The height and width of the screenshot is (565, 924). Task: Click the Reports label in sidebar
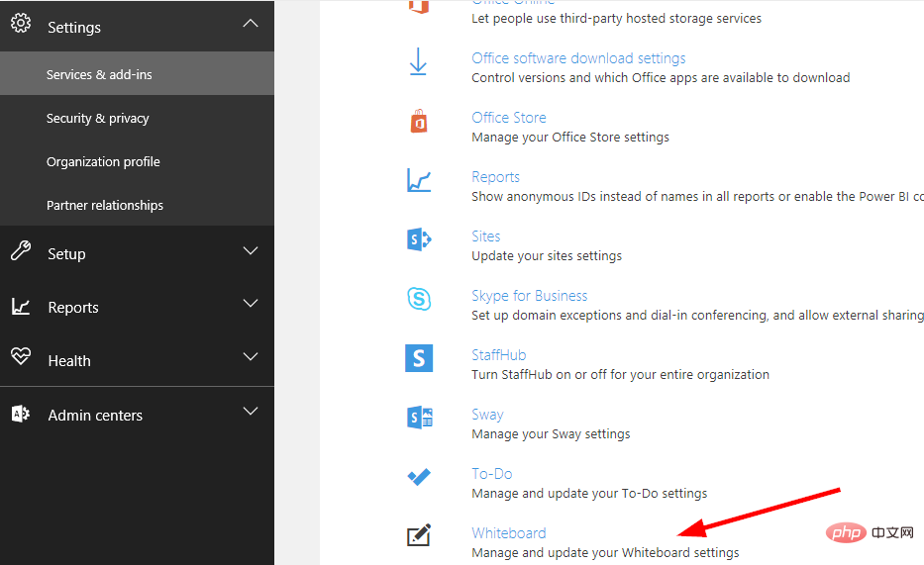[73, 308]
